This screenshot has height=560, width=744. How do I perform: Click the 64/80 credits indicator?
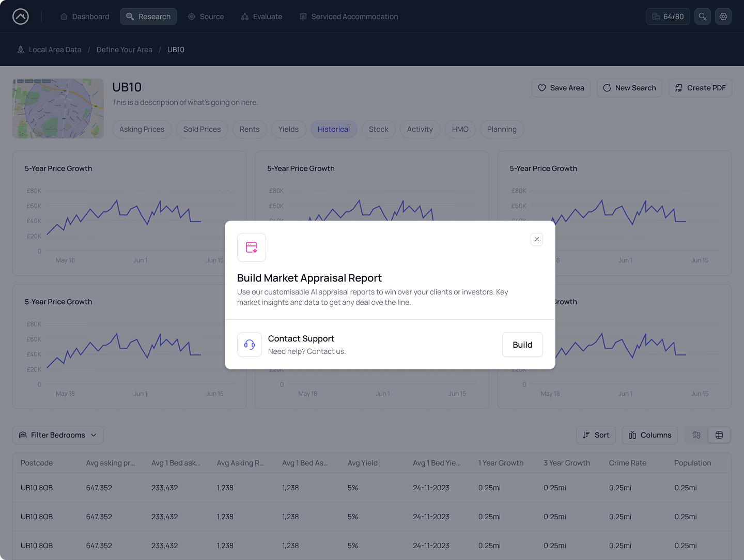[x=668, y=17]
